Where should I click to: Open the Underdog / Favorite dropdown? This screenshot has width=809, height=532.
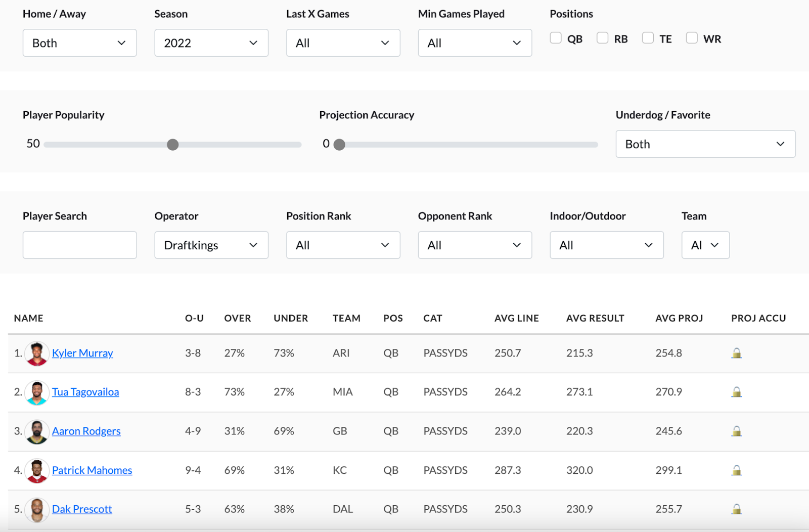point(705,144)
